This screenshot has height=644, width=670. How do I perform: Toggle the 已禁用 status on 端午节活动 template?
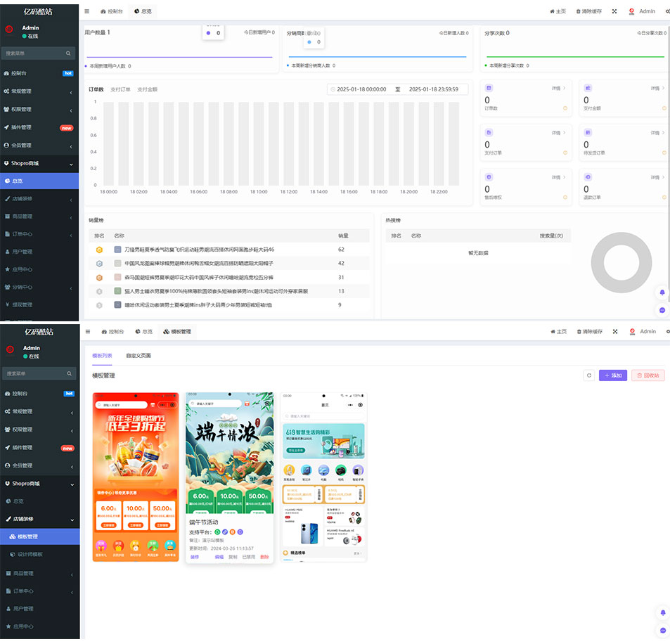click(x=249, y=557)
